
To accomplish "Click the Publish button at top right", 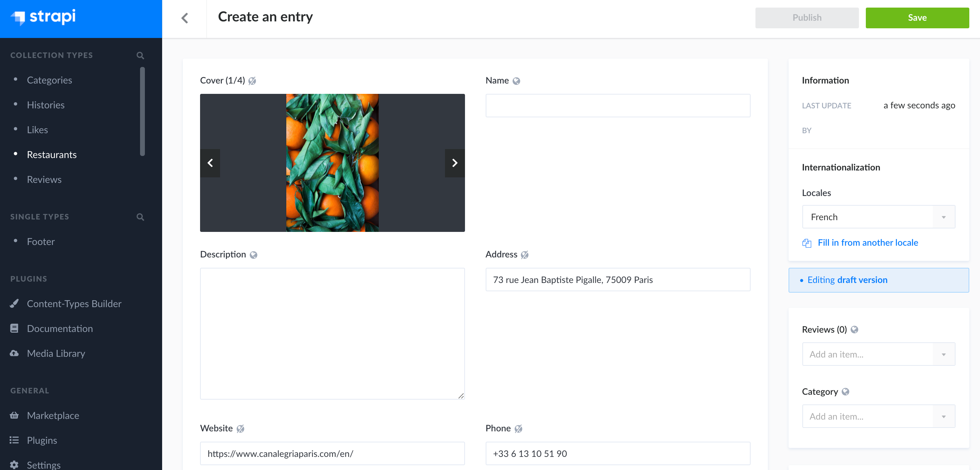I will 807,17.
